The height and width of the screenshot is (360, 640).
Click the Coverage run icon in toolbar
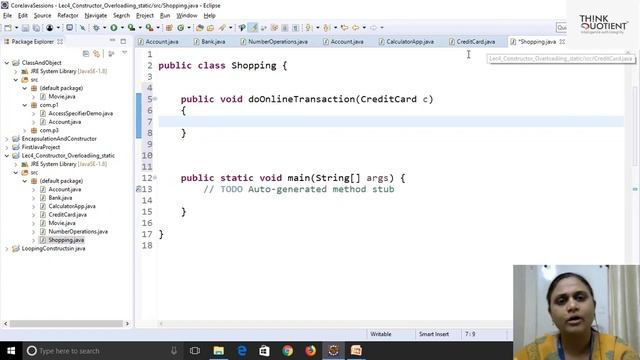(131, 28)
